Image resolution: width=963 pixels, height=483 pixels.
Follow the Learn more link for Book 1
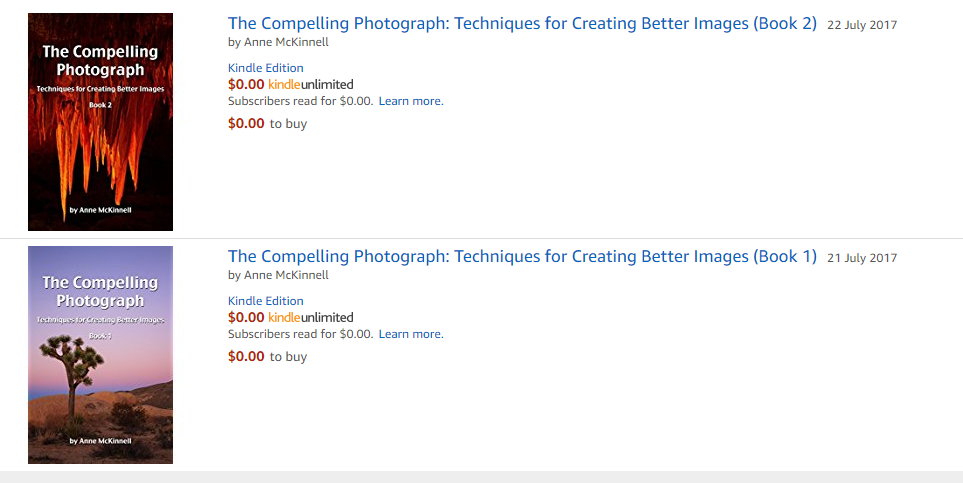tap(411, 334)
